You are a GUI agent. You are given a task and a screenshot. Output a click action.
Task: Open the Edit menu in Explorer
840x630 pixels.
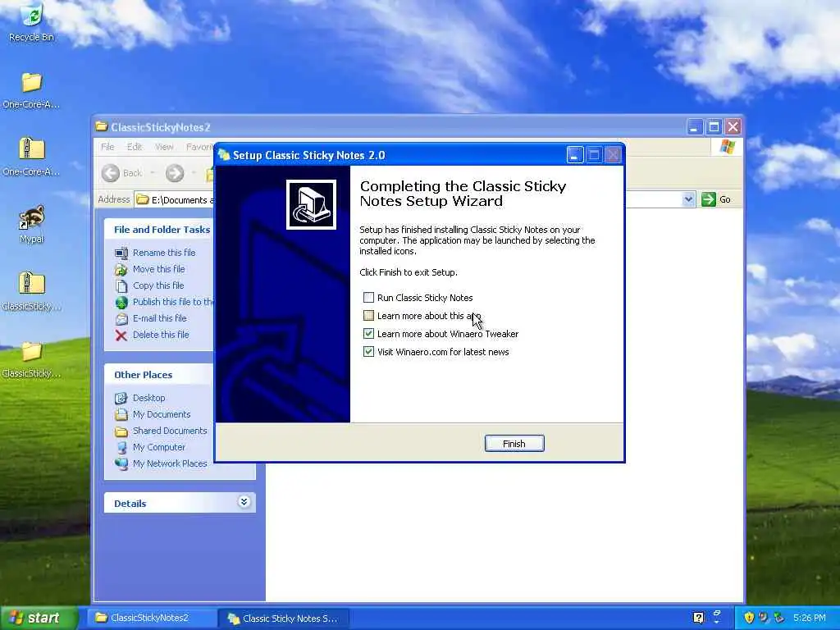135,147
